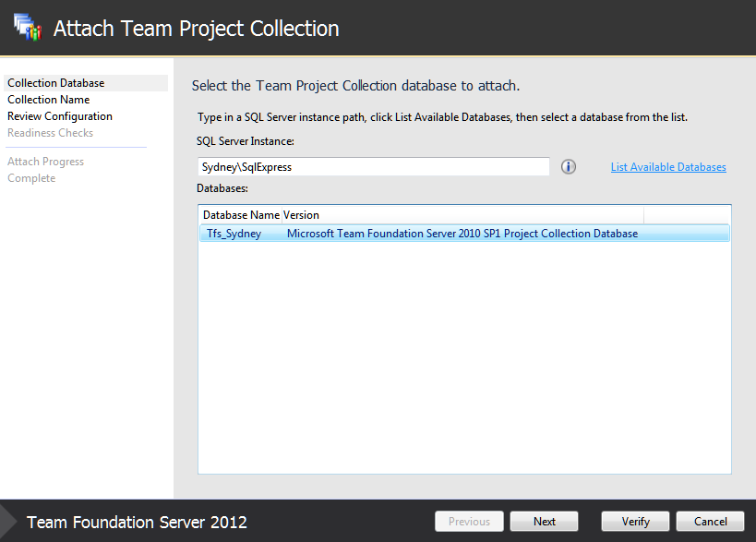This screenshot has width=756, height=542.
Task: Select the Complete step in sidebar
Action: (x=31, y=178)
